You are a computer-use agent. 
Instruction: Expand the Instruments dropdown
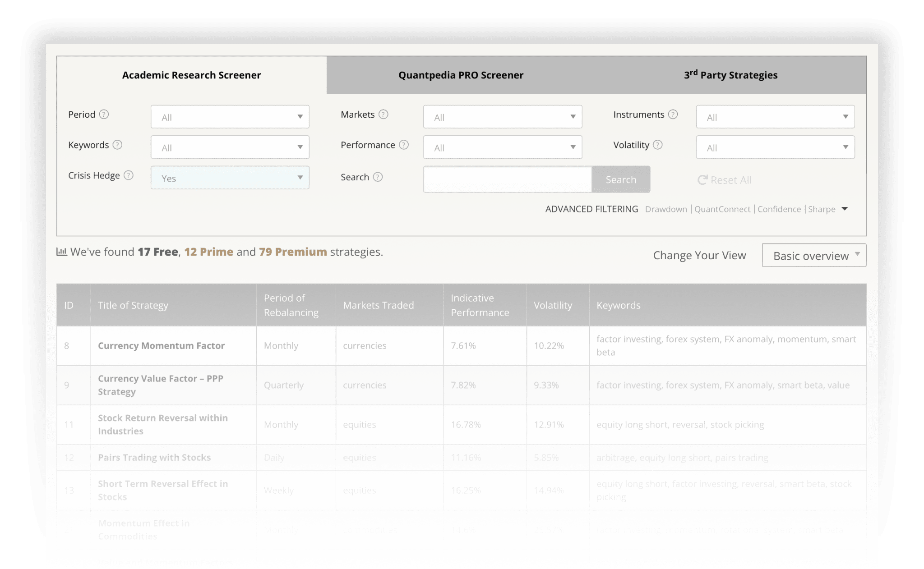775,117
